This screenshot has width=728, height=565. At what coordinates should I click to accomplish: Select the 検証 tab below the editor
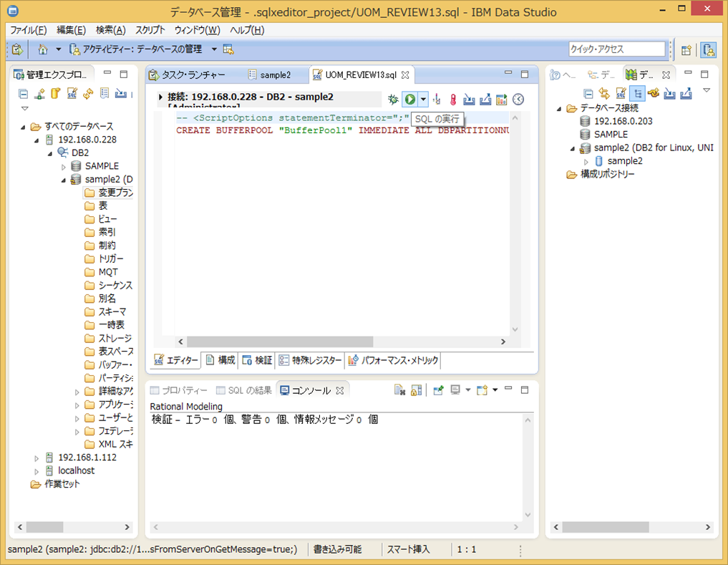tap(257, 360)
